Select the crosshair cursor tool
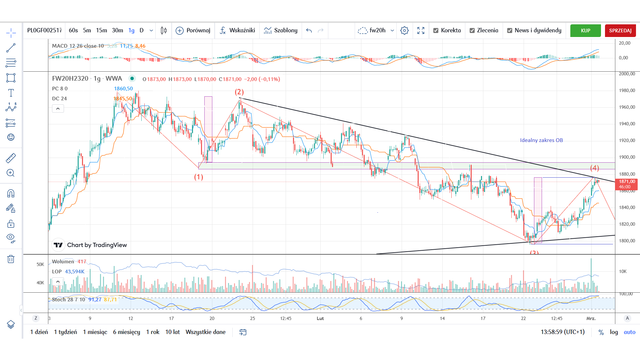The width and height of the screenshot is (640, 360). (x=11, y=32)
